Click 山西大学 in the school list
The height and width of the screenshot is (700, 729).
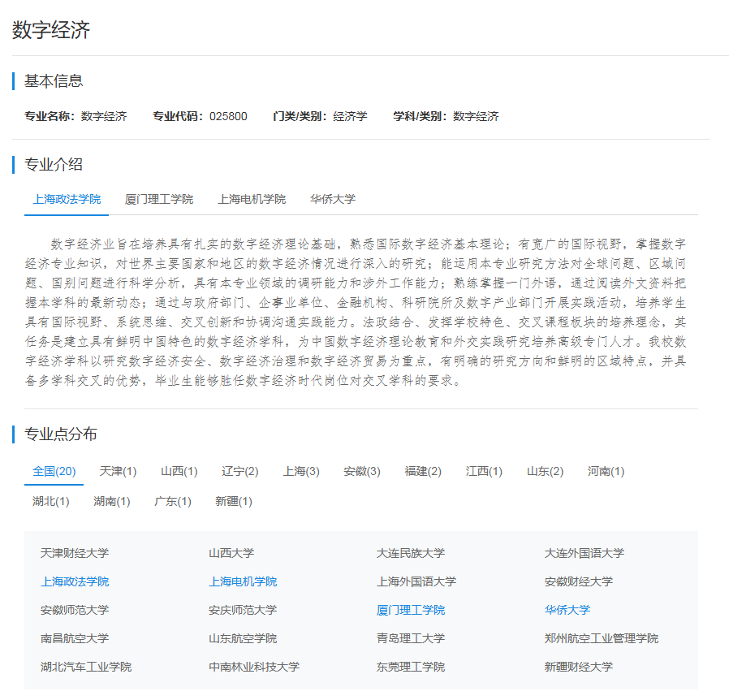pyautogui.click(x=231, y=553)
